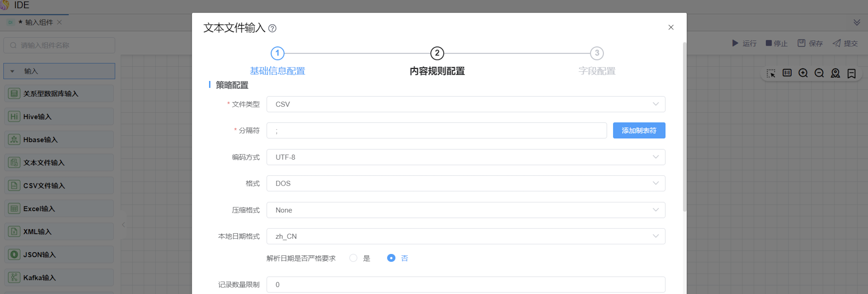This screenshot has width=868, height=294.
Task: Select the Kafka输入 component icon
Action: click(x=14, y=277)
